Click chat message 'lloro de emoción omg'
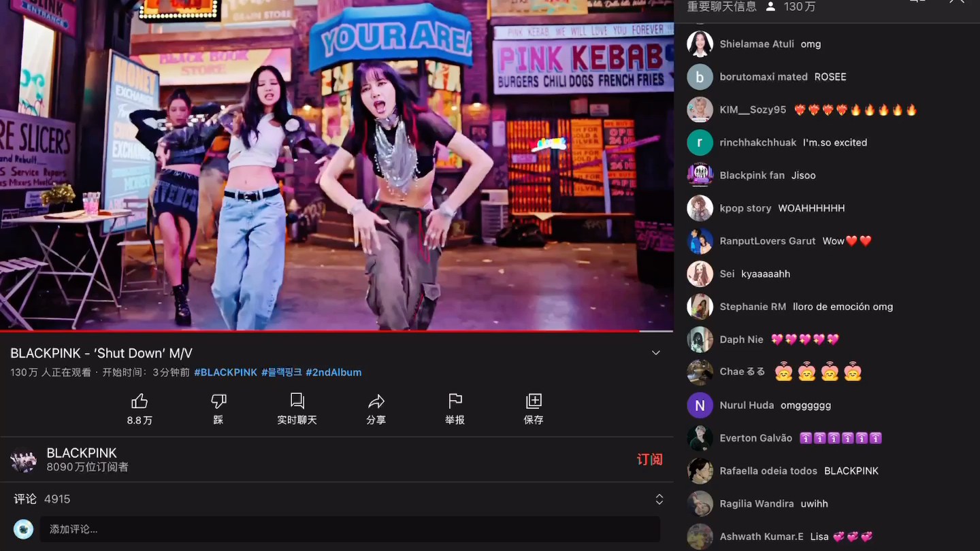This screenshot has width=980, height=551. pos(843,307)
